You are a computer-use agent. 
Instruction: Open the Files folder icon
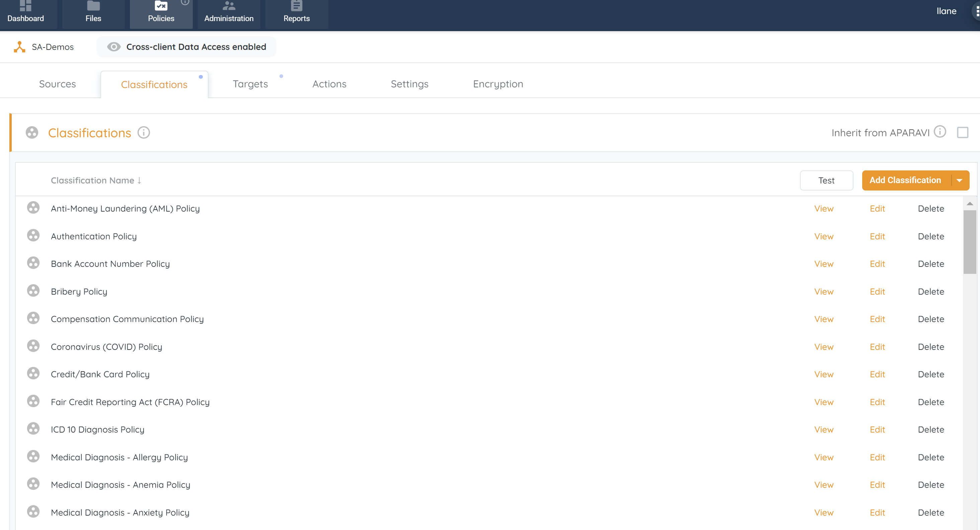pos(93,6)
